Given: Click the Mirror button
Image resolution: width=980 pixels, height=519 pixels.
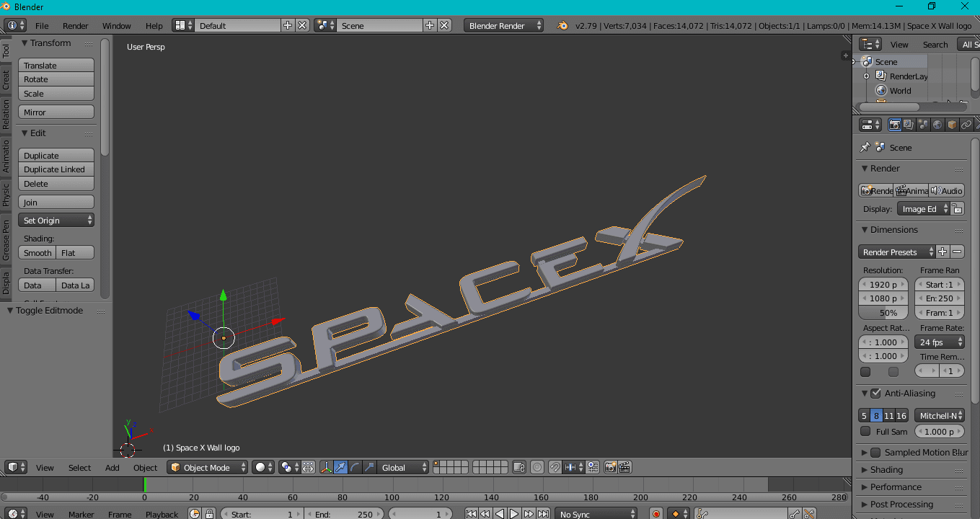Looking at the screenshot, I should [56, 112].
